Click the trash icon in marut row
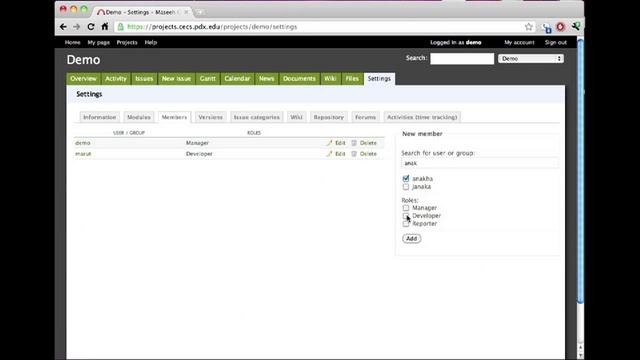This screenshot has width=640, height=360. (354, 154)
